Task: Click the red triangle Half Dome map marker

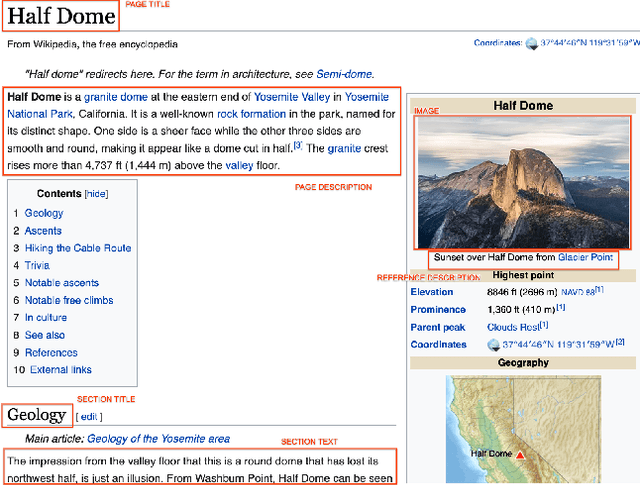Action: click(519, 455)
